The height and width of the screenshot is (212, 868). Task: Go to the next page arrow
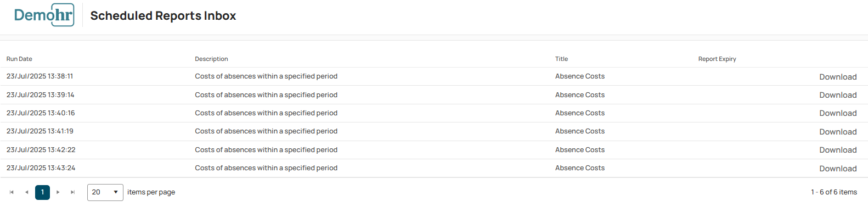pyautogui.click(x=58, y=192)
